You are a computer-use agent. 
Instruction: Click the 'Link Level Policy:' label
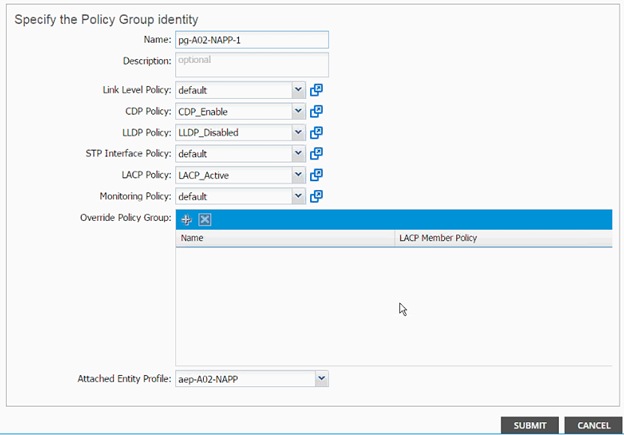(x=137, y=90)
